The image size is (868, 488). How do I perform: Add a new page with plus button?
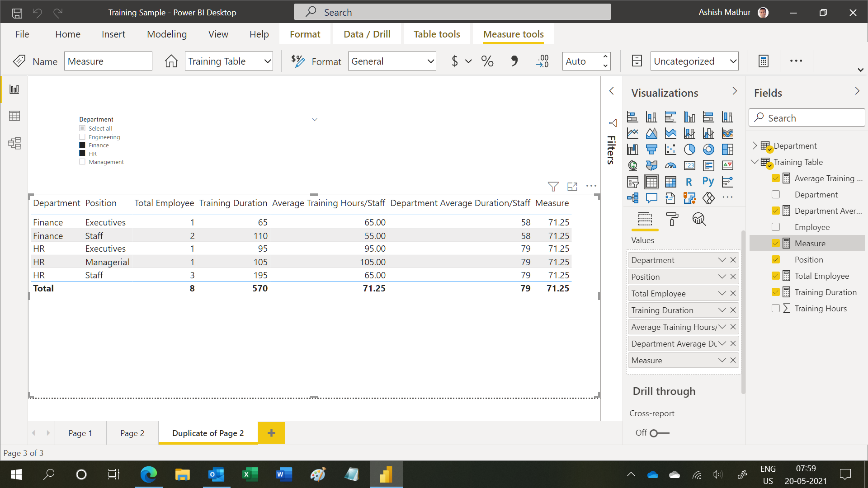(271, 433)
